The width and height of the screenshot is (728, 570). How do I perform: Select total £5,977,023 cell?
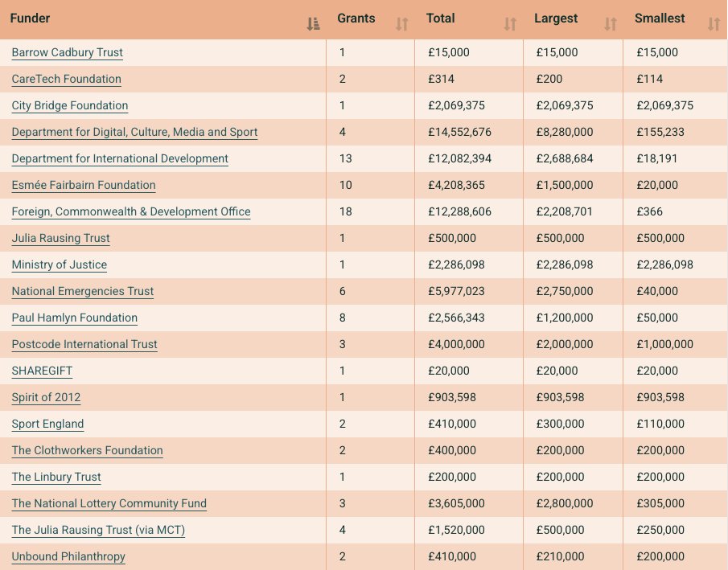click(469, 291)
